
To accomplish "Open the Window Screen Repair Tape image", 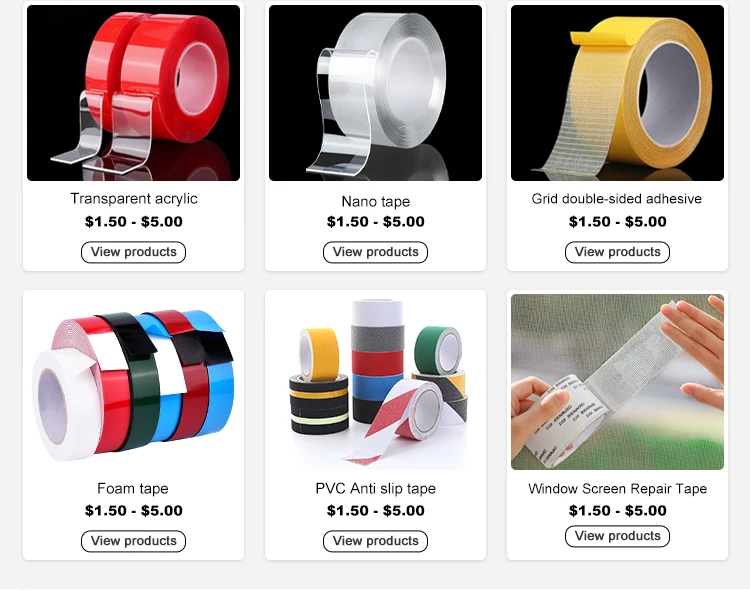I will point(618,382).
